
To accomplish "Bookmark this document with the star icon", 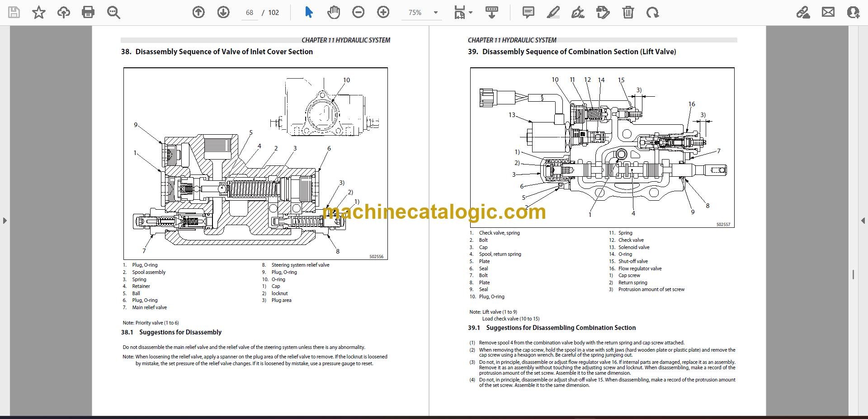I will pyautogui.click(x=39, y=12).
